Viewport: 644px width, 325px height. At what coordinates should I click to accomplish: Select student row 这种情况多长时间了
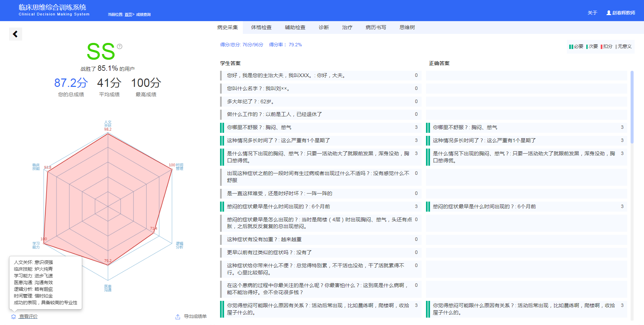321,141
